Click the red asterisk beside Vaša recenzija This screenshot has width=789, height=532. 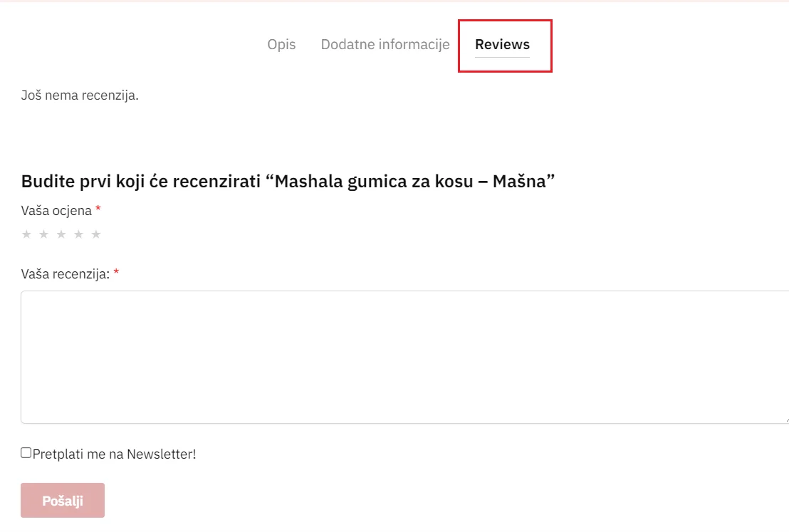coord(116,272)
